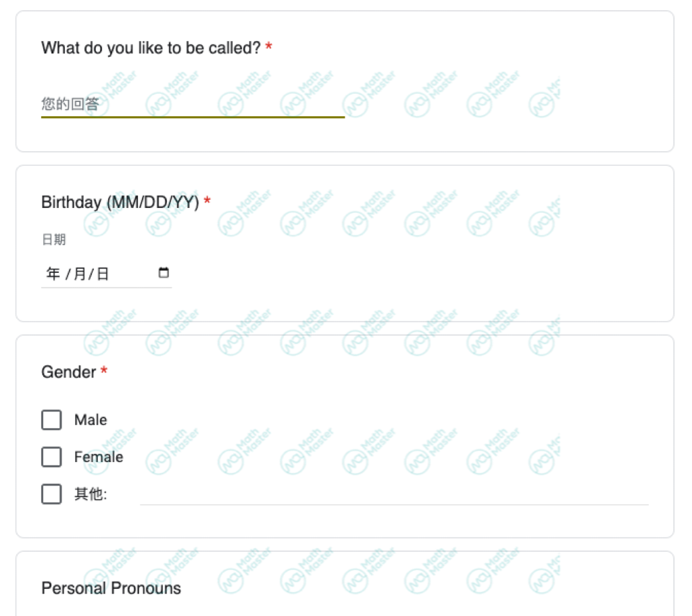This screenshot has height=616, width=692.
Task: Enable the 其他 checkbox option
Action: [x=51, y=494]
